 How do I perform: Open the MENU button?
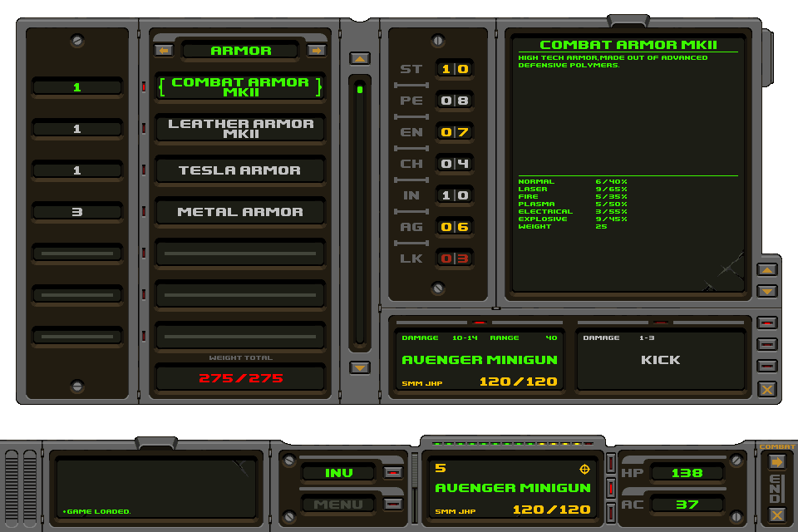click(338, 505)
